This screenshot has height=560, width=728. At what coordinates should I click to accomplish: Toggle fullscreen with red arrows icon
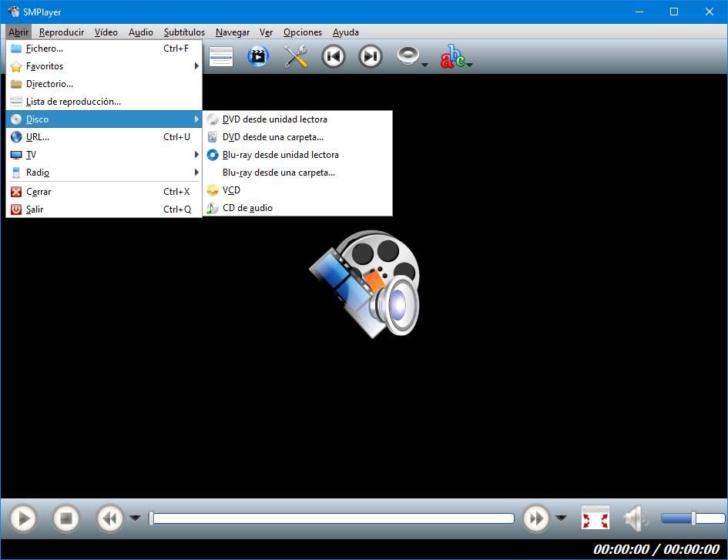[595, 518]
